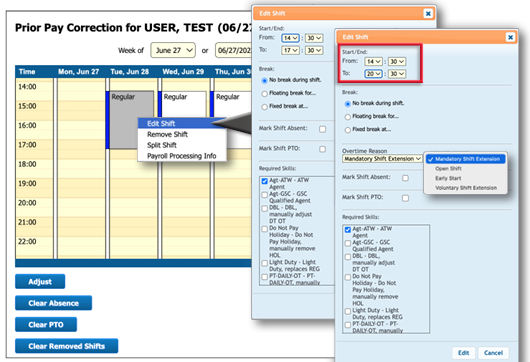530x362 pixels.
Task: Check DBL skill in front dialog
Action: tap(348, 257)
